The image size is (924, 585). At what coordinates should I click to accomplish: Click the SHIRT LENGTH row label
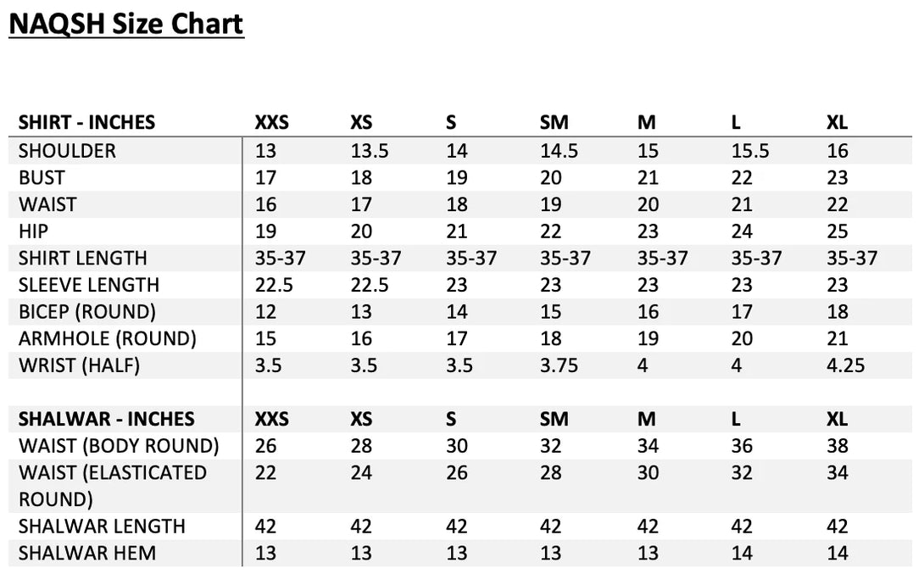click(82, 259)
